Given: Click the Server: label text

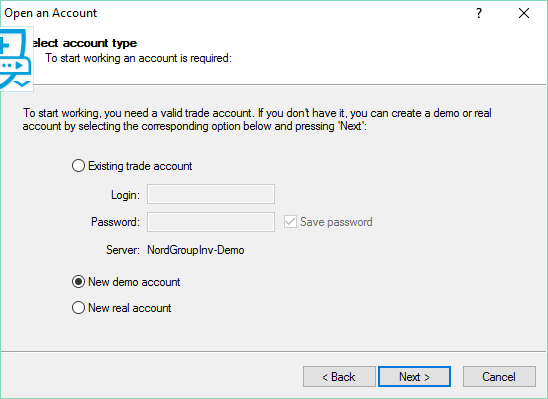Looking at the screenshot, I should 123,250.
